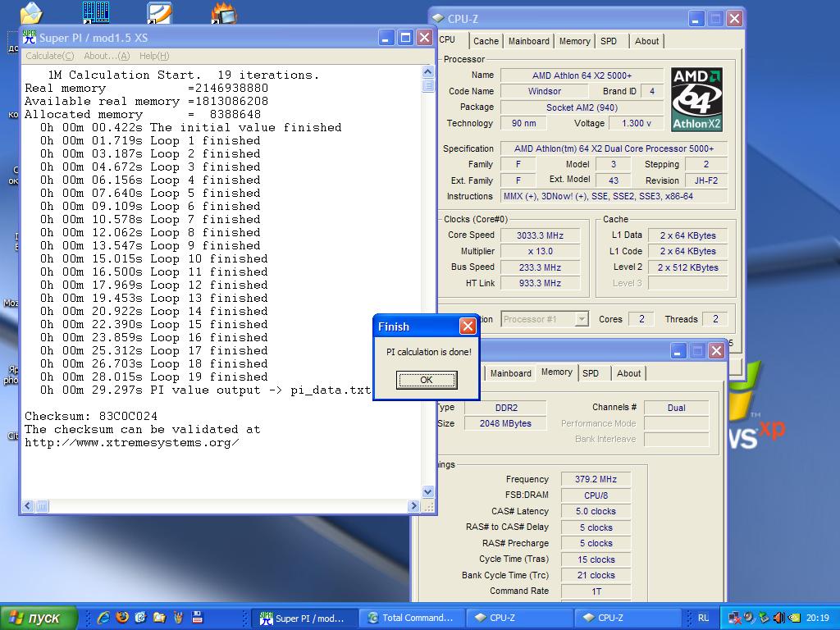Click the RU language indicator
Image resolution: width=840 pixels, height=630 pixels.
[x=703, y=618]
